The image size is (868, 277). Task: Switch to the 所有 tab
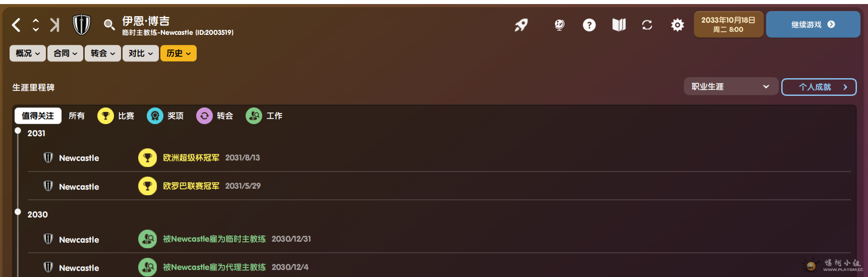pyautogui.click(x=77, y=116)
